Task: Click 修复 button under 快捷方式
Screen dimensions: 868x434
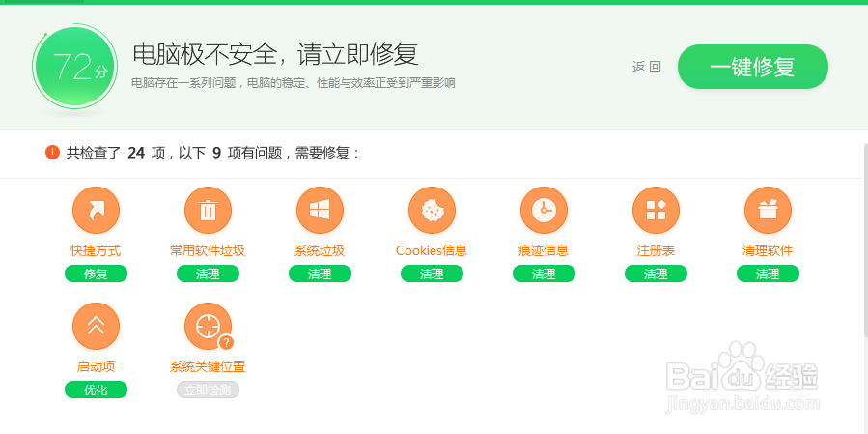Action: click(x=96, y=274)
